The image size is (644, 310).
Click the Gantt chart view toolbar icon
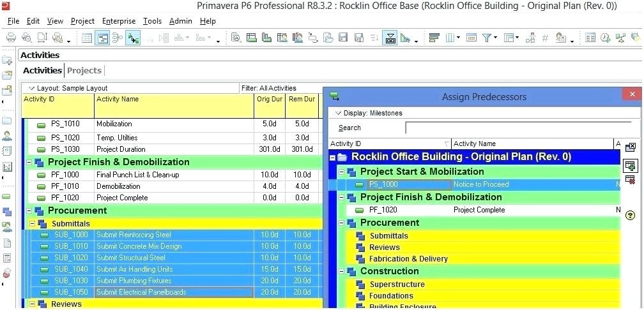point(102,38)
